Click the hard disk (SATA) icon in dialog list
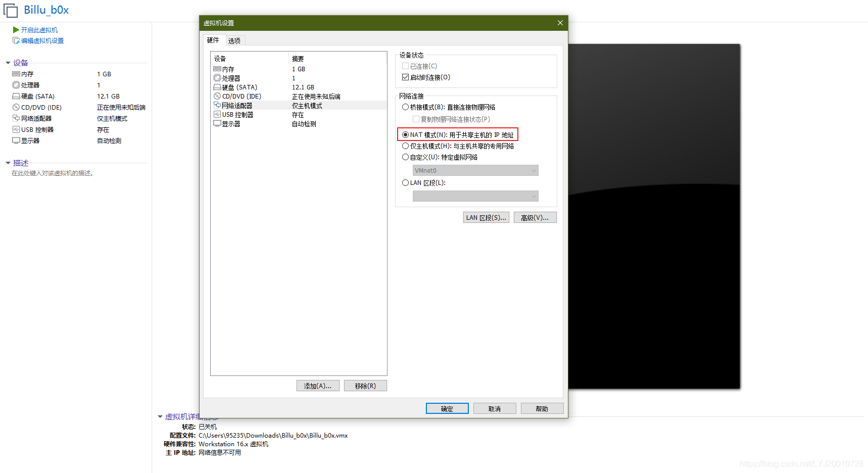The image size is (868, 473). [x=217, y=87]
